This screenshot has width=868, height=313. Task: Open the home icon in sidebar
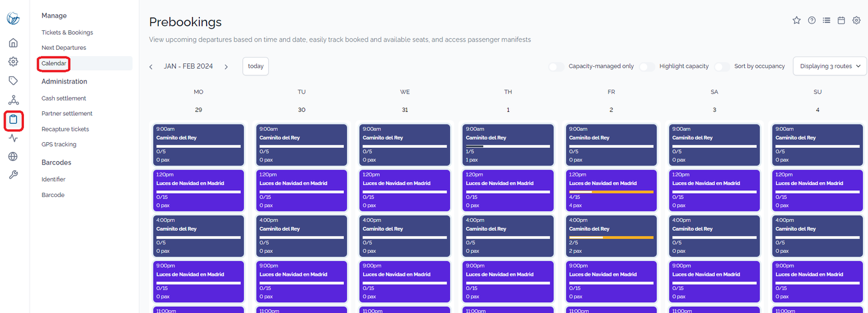point(13,43)
